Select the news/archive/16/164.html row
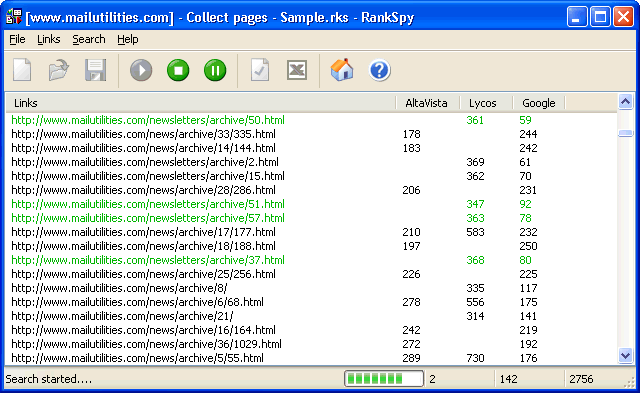640x393 pixels. click(311, 330)
